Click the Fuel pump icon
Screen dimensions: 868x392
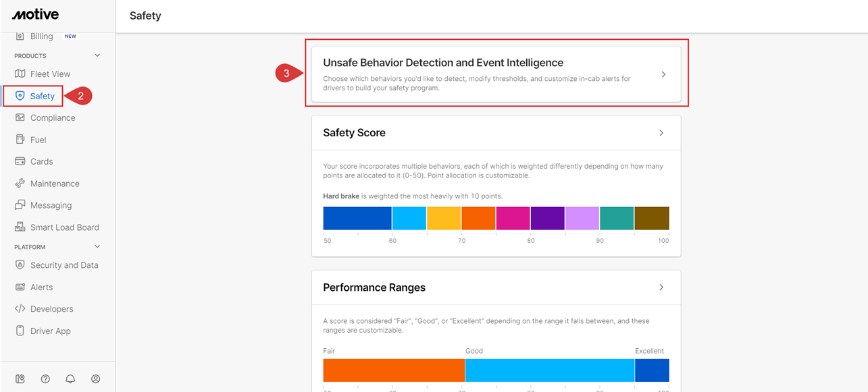click(x=20, y=140)
